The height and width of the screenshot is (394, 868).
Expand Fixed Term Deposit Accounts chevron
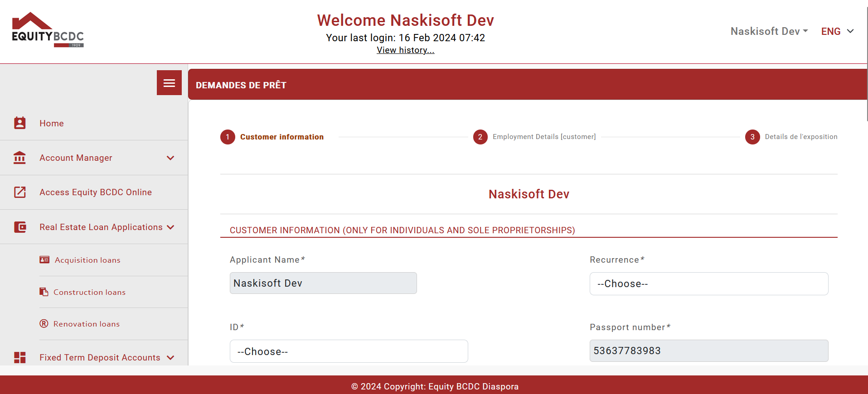pos(170,358)
